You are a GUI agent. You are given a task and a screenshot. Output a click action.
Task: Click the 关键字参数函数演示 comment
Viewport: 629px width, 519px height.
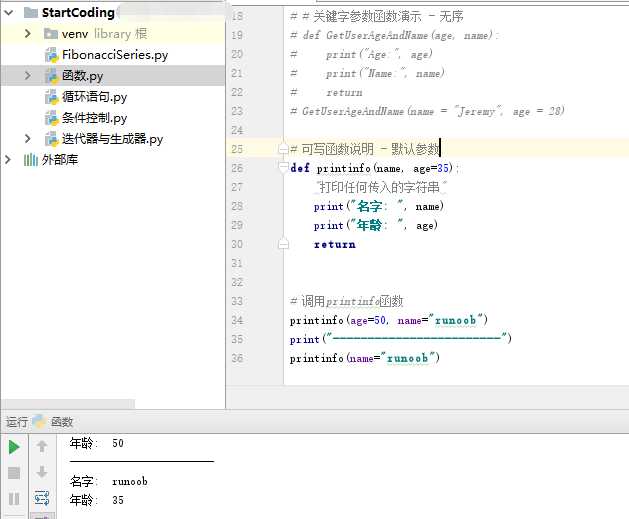[376, 16]
